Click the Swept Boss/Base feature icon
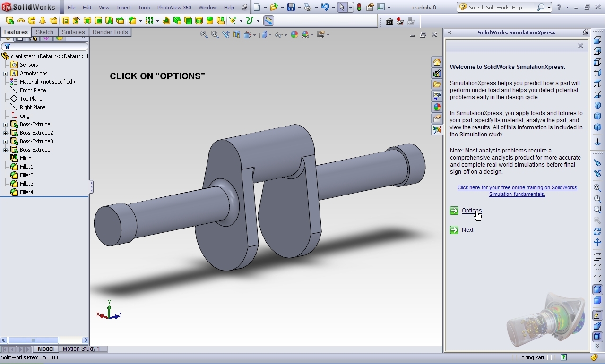Screen dimensions: 605x364 (32, 20)
